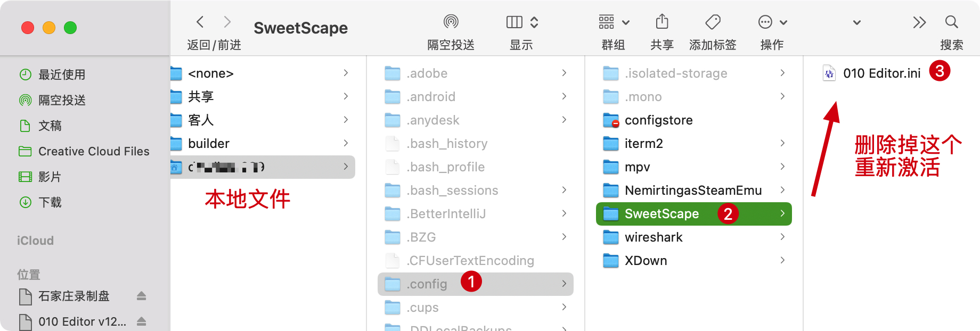Click the SweetScape window title

300,28
